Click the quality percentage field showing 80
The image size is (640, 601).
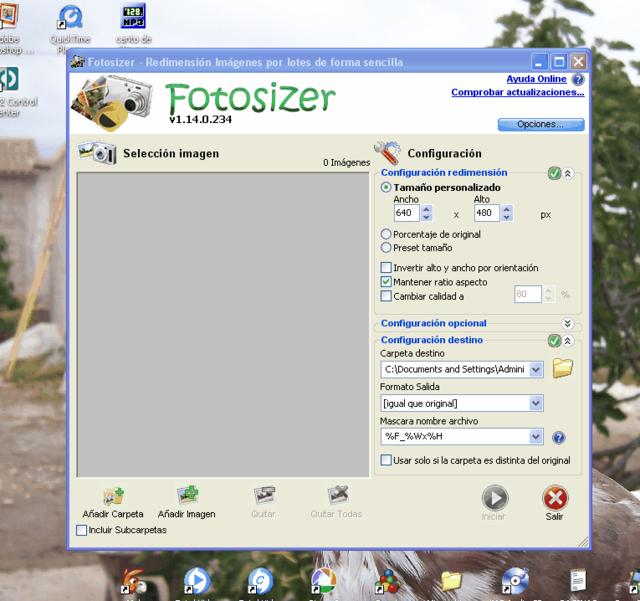pos(528,294)
